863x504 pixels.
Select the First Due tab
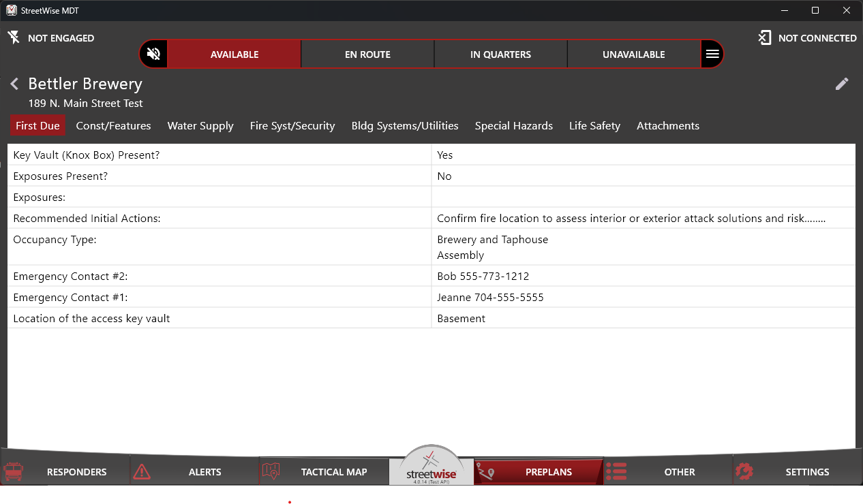pos(37,125)
